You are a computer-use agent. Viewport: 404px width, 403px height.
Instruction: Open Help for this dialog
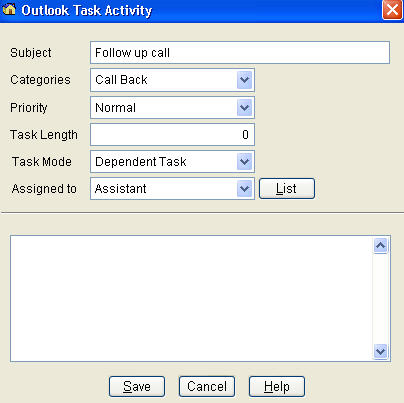coord(277,387)
